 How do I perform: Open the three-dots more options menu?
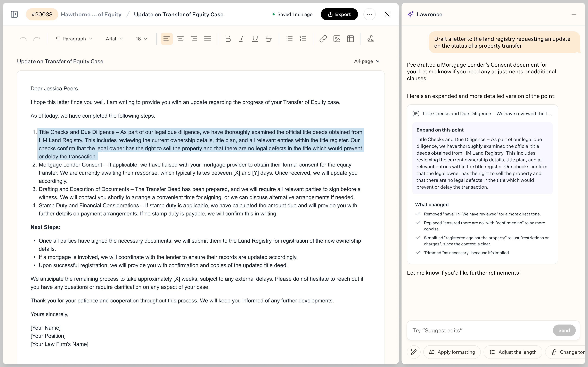point(369,14)
